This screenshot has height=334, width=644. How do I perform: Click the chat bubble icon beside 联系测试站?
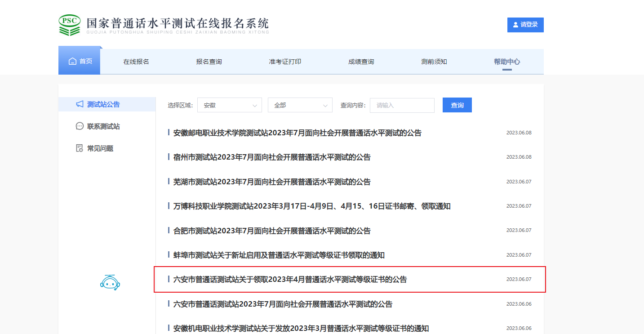[x=80, y=126]
